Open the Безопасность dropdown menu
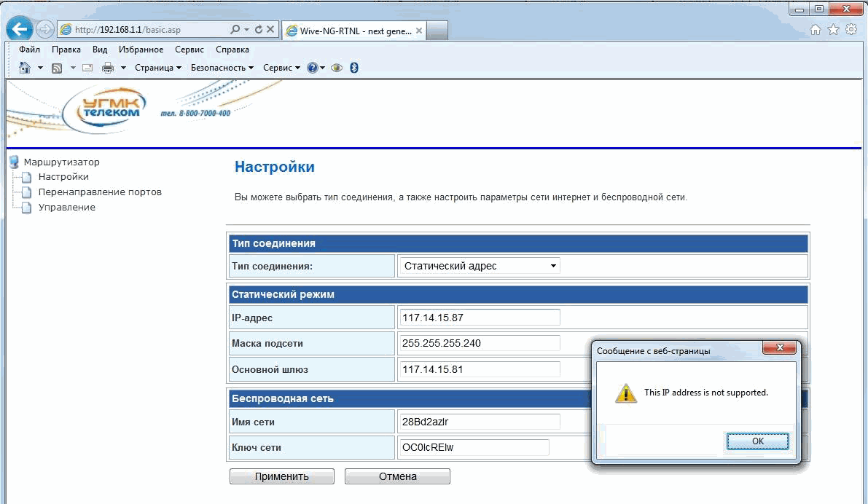This screenshot has width=868, height=504. pyautogui.click(x=222, y=68)
